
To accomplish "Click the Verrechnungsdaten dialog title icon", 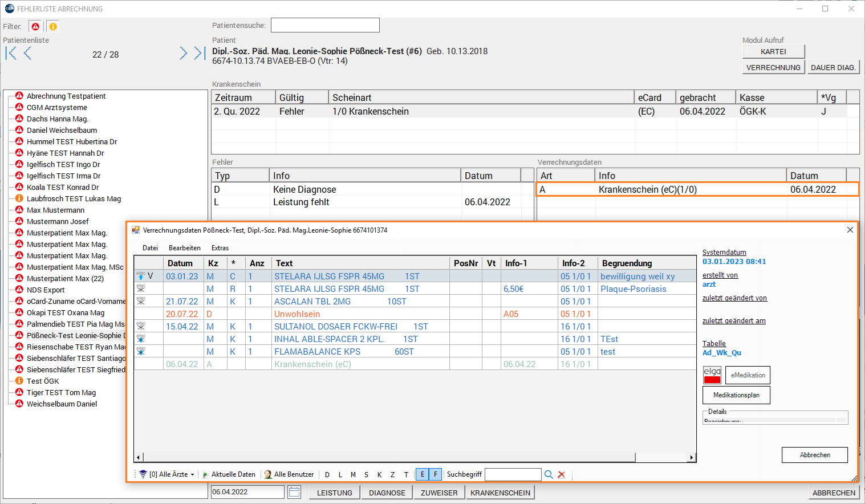I will coord(136,230).
